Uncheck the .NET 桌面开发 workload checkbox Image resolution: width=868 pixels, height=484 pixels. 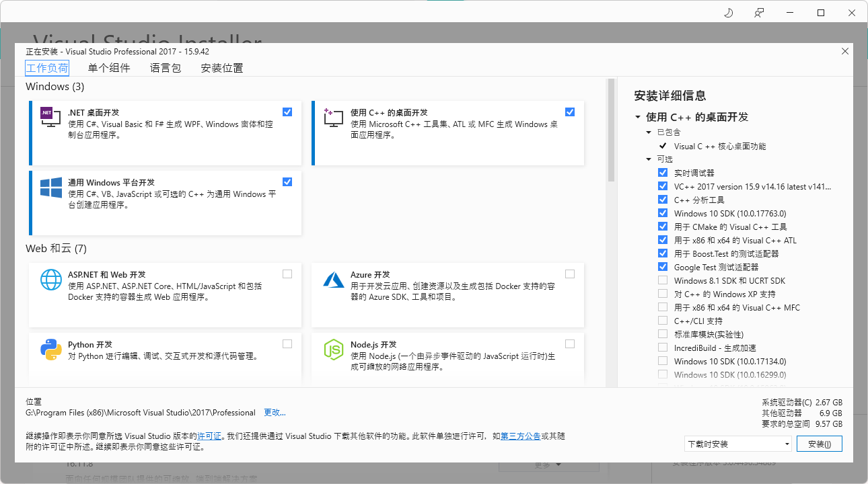(287, 112)
